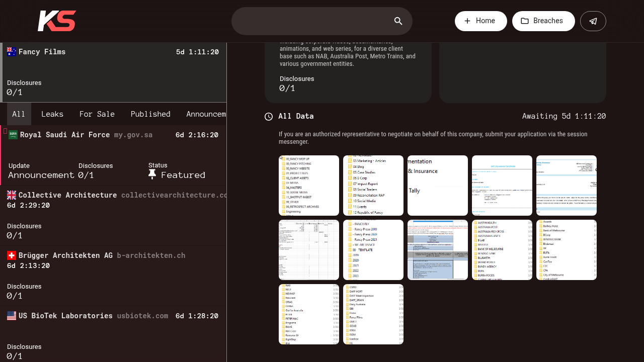Open the Fancy Films entry
Viewport: 644px width, 362px height.
pos(114,72)
